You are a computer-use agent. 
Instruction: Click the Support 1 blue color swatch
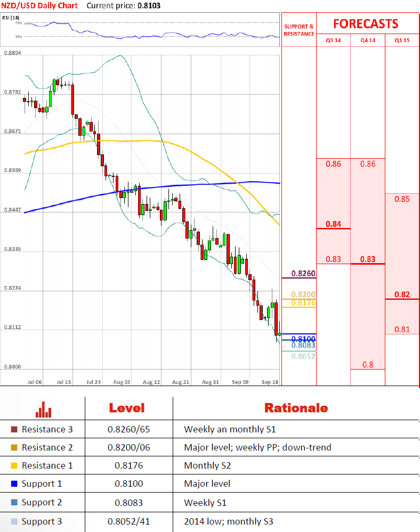point(14,484)
